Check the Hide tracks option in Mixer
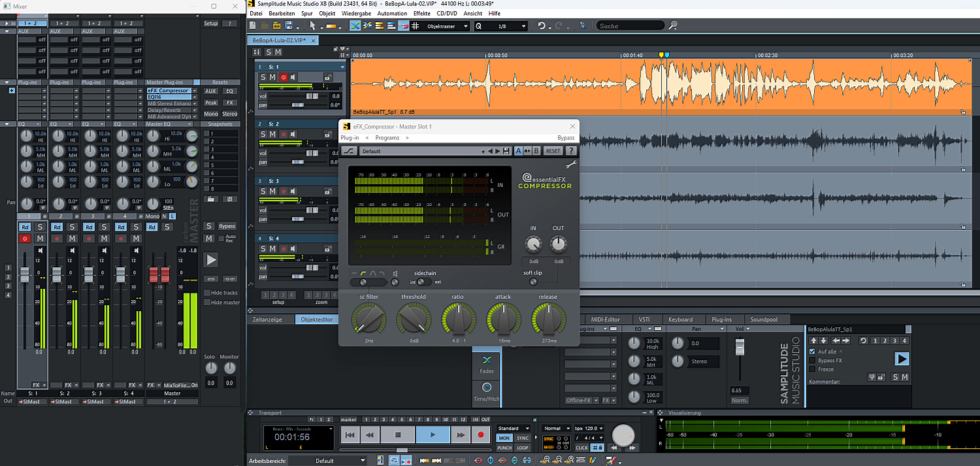The width and height of the screenshot is (980, 466). click(206, 293)
